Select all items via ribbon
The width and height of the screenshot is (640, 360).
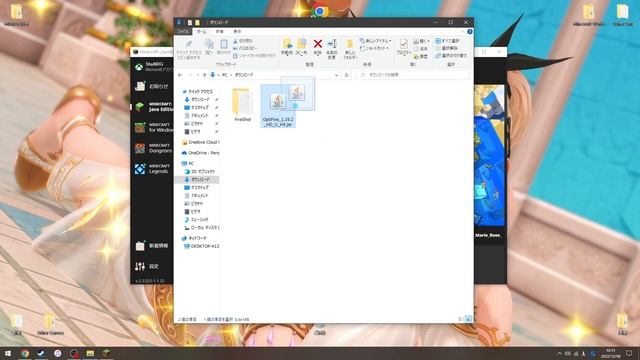pos(447,41)
